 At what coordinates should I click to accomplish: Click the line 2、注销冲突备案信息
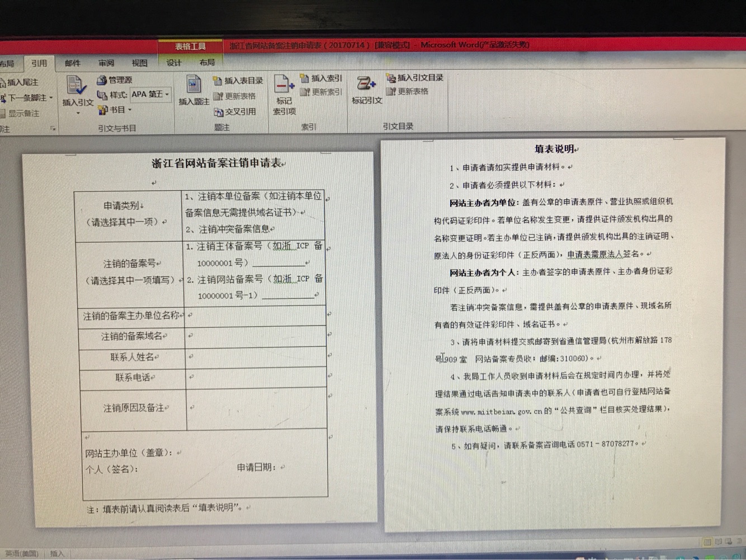(228, 229)
